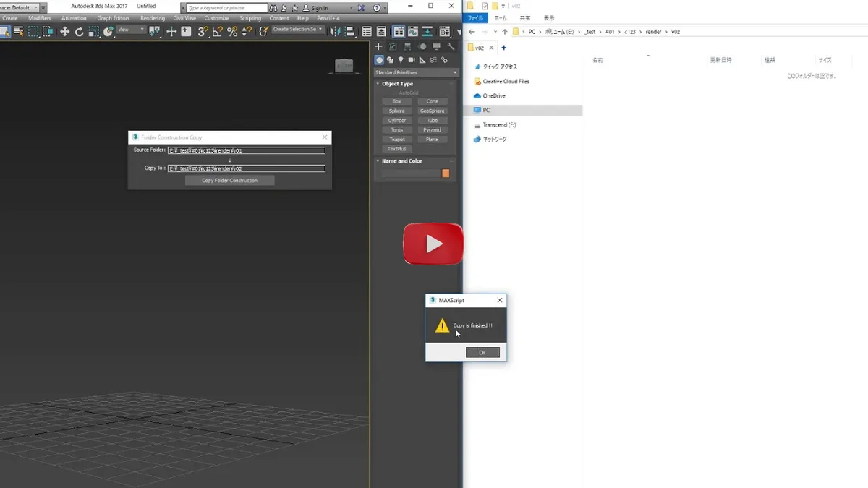The height and width of the screenshot is (488, 868).
Task: Toggle Window/Crossing selection mode
Action: (48, 31)
